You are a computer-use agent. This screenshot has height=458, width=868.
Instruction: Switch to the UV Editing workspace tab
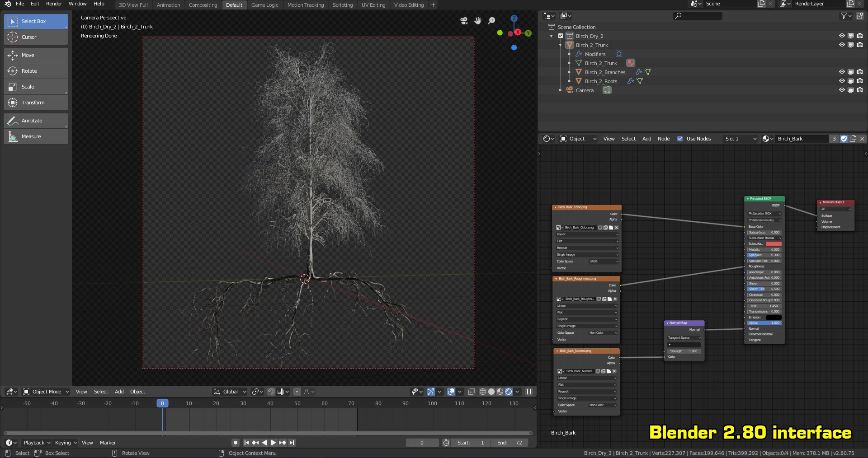click(x=373, y=5)
